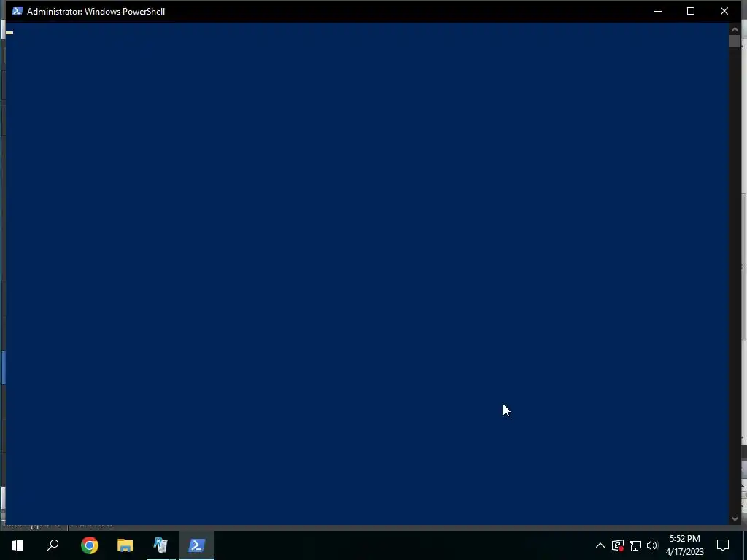Minimize the PowerShell window
This screenshot has width=747, height=560.
[658, 11]
